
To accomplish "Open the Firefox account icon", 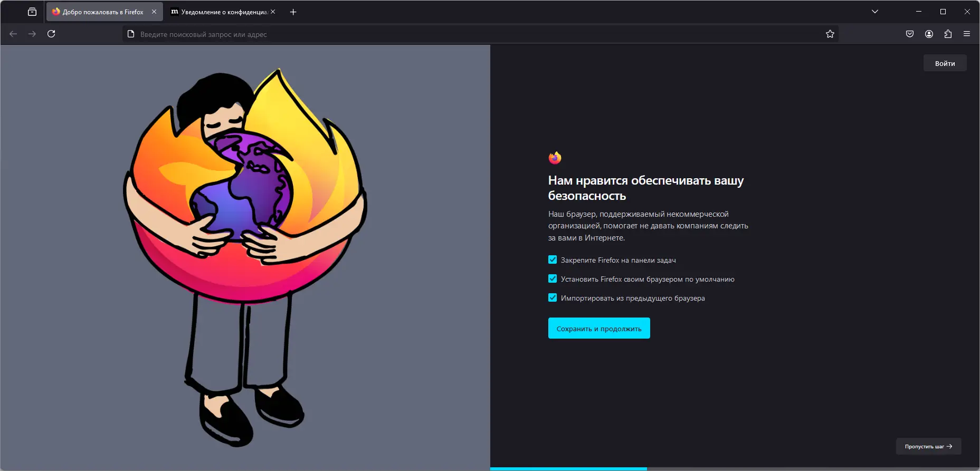I will (929, 34).
